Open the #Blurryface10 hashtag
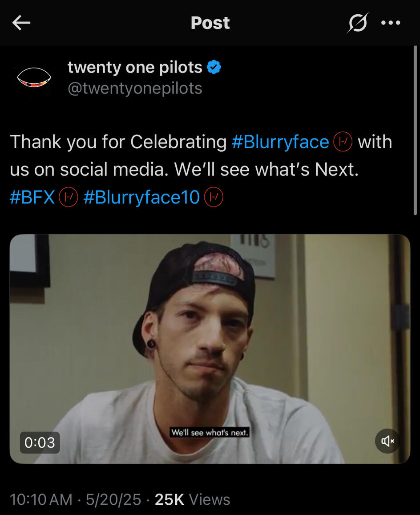The image size is (420, 515). [x=141, y=197]
